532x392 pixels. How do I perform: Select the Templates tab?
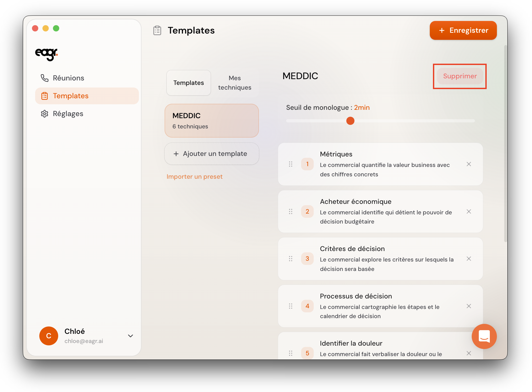tap(188, 83)
